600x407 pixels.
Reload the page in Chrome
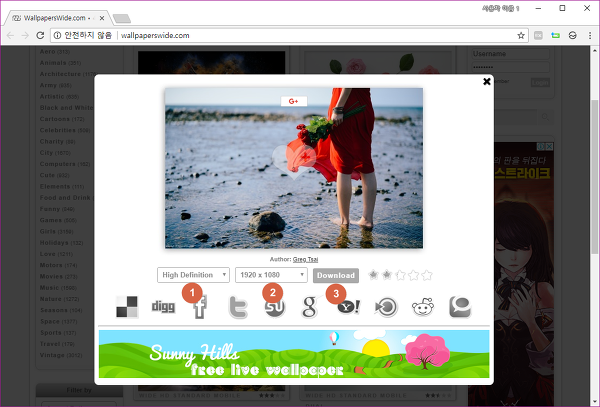click(x=40, y=36)
